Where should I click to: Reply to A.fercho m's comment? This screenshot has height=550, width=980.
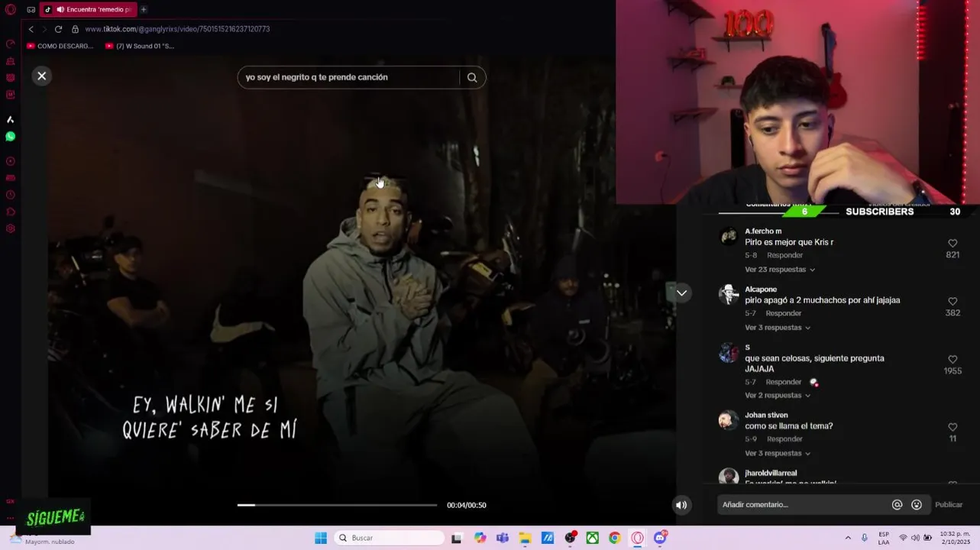(x=784, y=255)
